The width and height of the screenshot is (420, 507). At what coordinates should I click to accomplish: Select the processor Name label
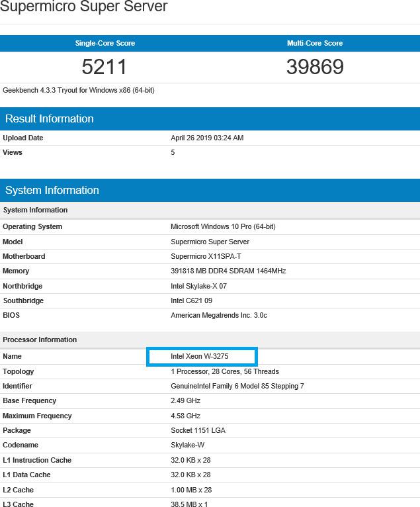(x=12, y=356)
